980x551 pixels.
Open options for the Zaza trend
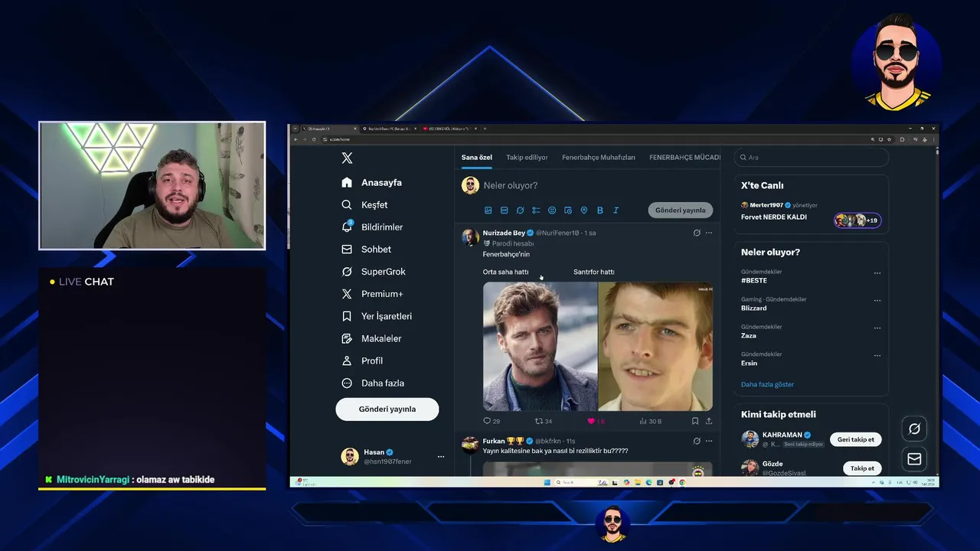[x=877, y=328]
